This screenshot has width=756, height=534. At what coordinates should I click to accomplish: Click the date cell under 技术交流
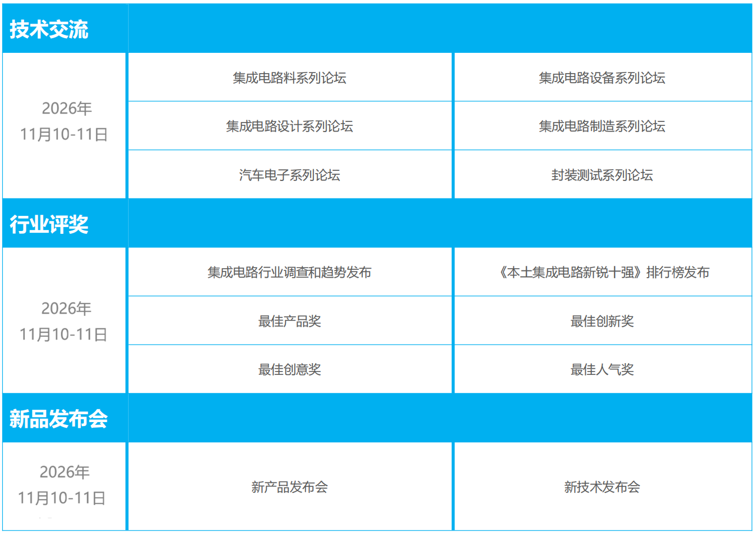point(64,121)
